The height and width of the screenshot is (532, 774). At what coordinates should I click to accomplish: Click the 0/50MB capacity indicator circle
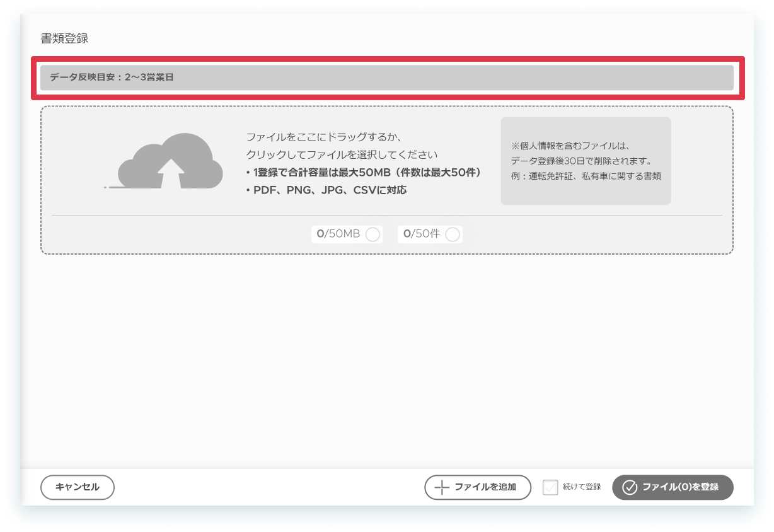pos(373,234)
